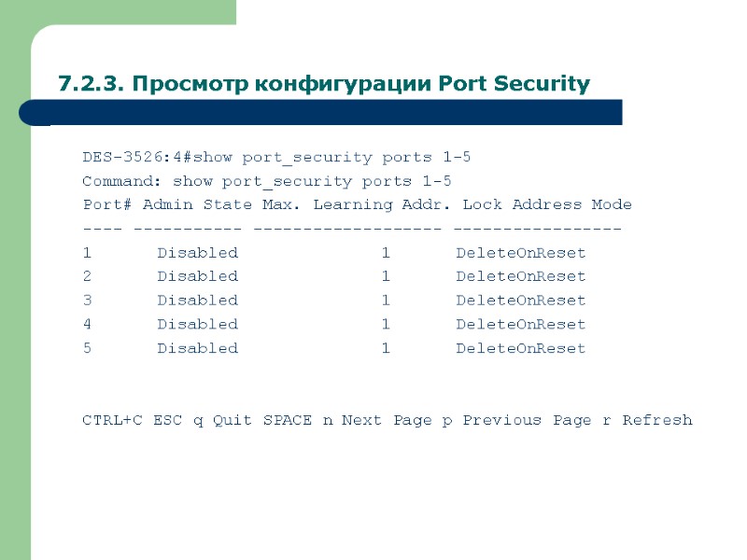This screenshot has width=747, height=560.
Task: Click the "Max. Learning Addr." column header
Action: pos(380,204)
